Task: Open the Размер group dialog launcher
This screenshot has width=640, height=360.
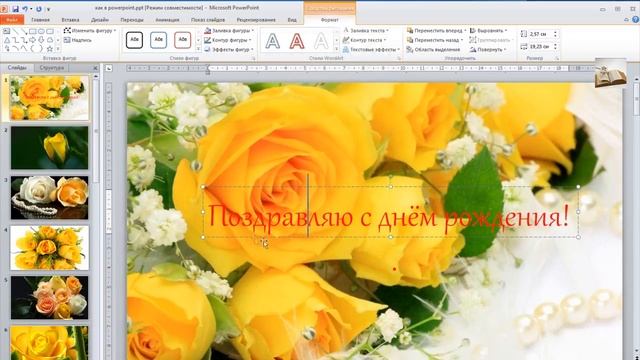Action: point(556,59)
